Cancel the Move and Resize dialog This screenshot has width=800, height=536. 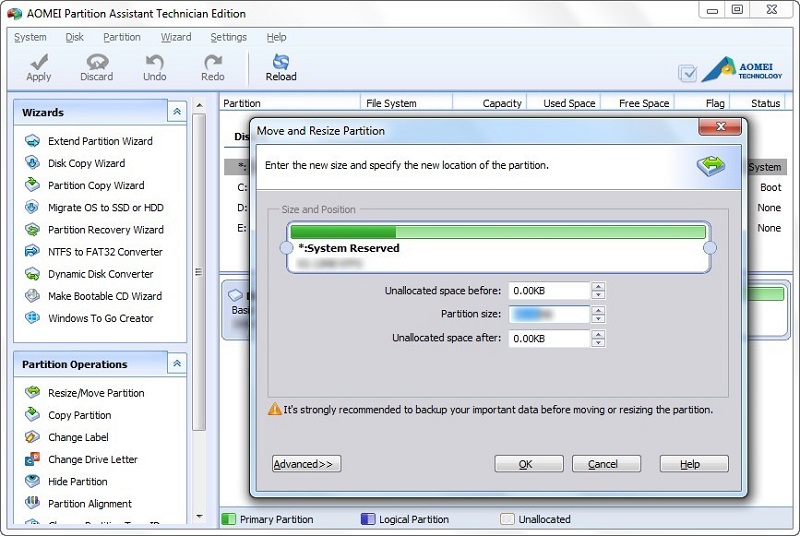606,464
